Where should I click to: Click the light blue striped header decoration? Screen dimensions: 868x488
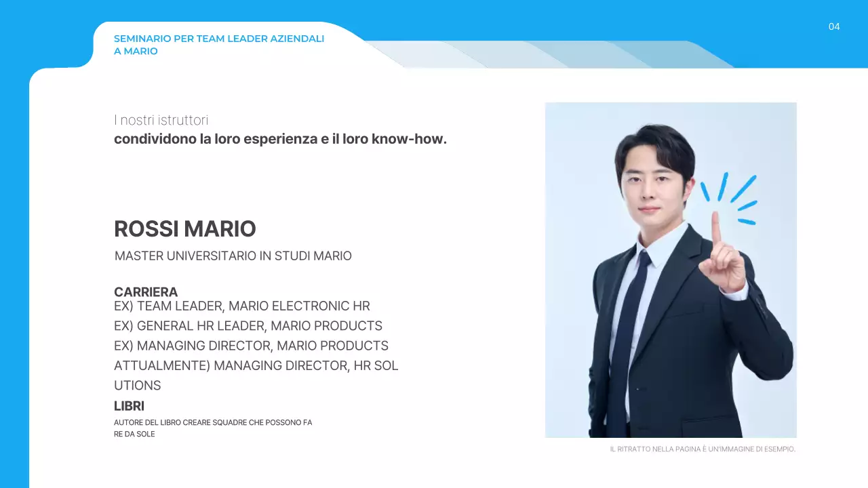(x=549, y=54)
